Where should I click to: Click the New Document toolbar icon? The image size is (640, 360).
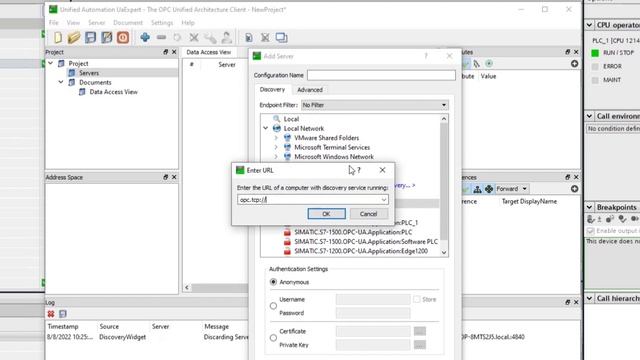pos(58,38)
